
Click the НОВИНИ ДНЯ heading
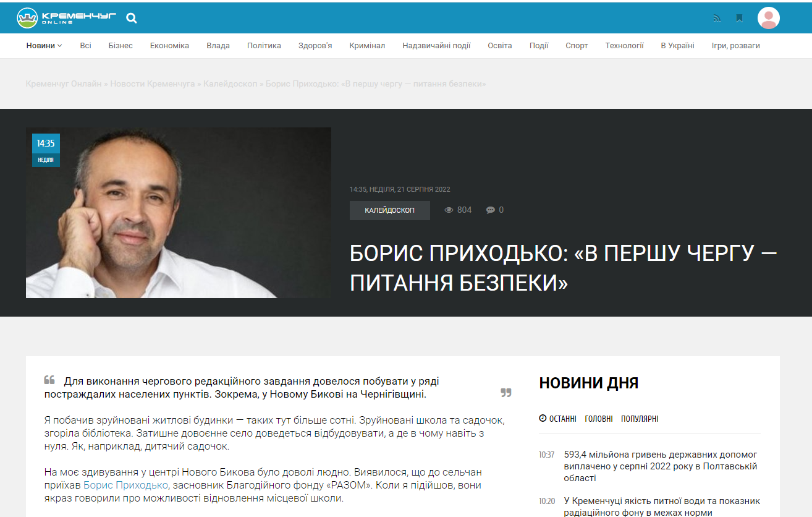[x=588, y=383]
